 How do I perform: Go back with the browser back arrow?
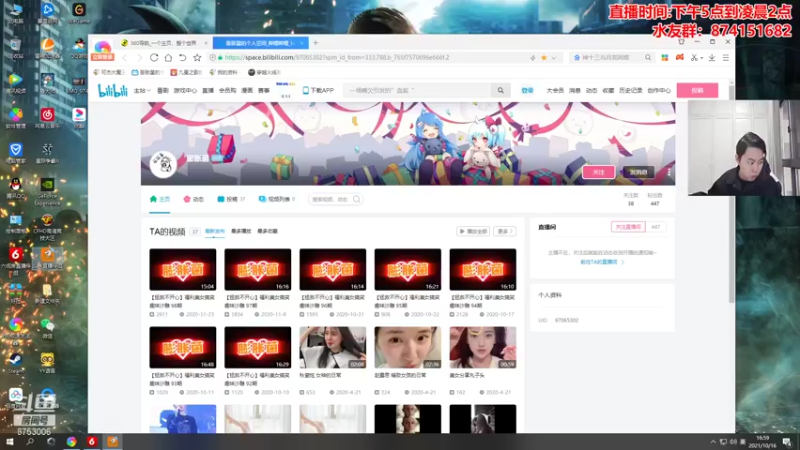pos(125,58)
